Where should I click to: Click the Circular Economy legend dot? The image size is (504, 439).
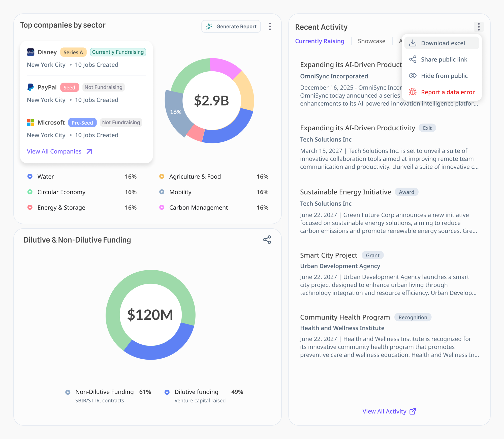click(x=30, y=192)
